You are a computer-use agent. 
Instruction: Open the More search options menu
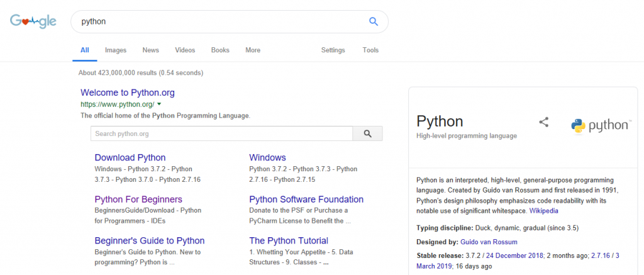[253, 50]
